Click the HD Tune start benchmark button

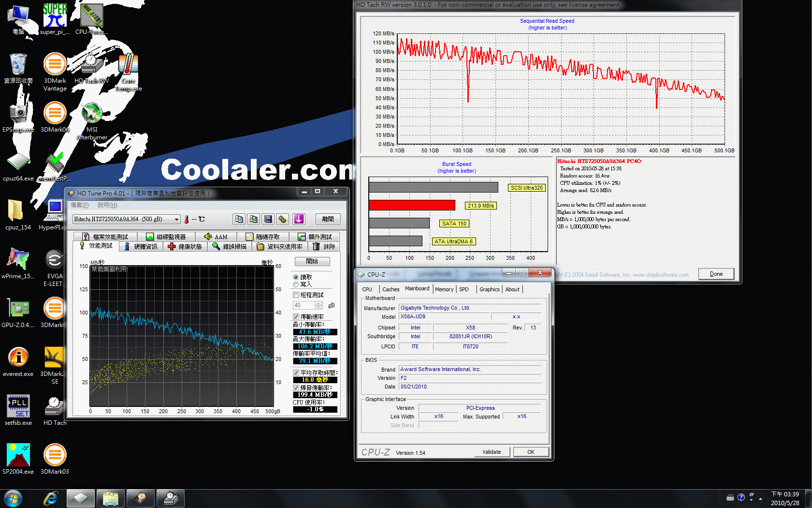pyautogui.click(x=312, y=261)
